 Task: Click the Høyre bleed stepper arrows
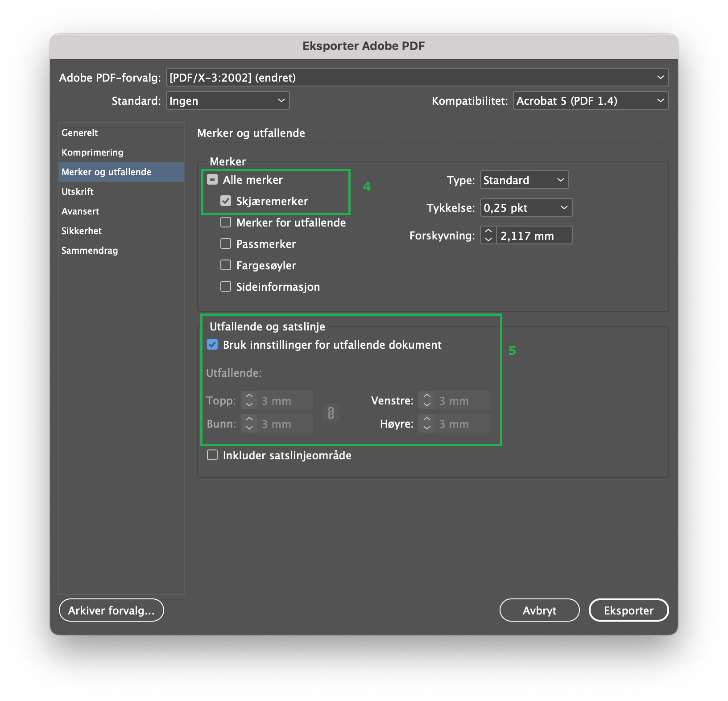[427, 424]
